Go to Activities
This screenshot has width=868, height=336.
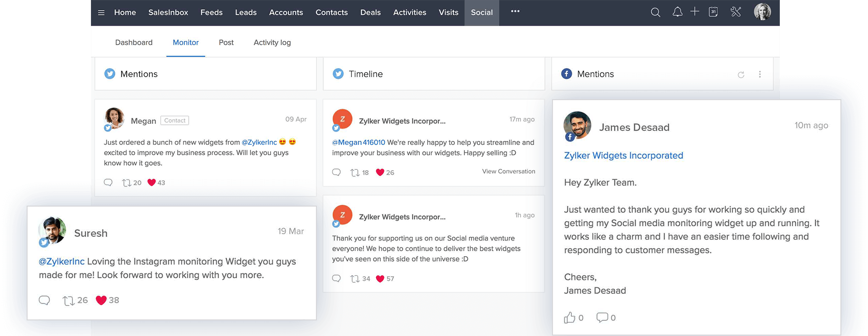coord(410,12)
